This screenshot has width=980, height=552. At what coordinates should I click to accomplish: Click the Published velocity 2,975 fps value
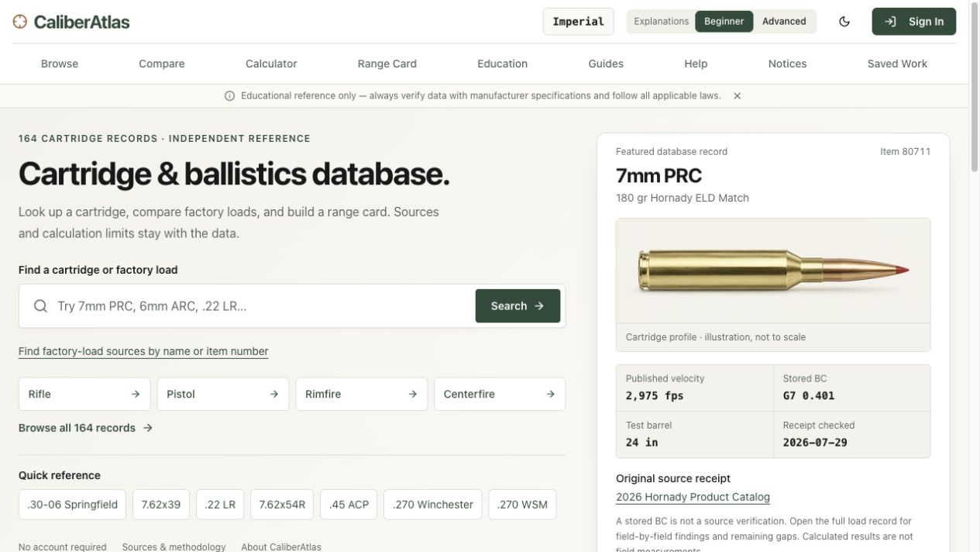[x=655, y=395]
